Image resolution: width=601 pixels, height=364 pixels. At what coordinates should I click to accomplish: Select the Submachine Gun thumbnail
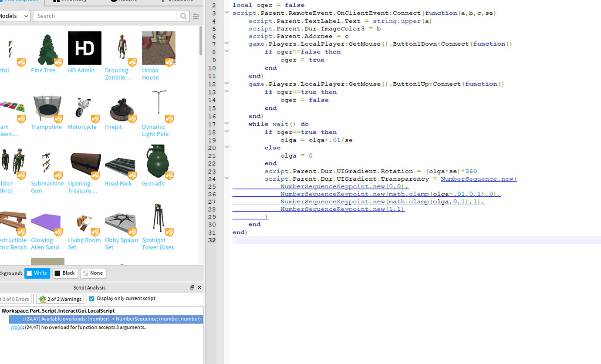click(x=47, y=161)
